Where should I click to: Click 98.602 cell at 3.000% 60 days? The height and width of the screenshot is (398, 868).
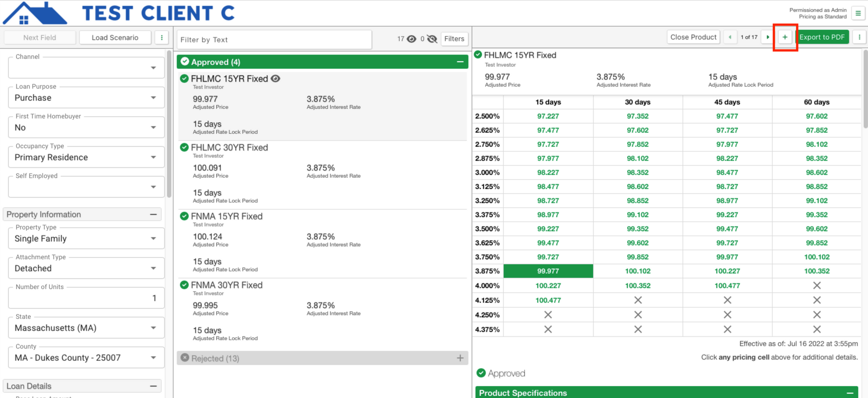click(817, 173)
